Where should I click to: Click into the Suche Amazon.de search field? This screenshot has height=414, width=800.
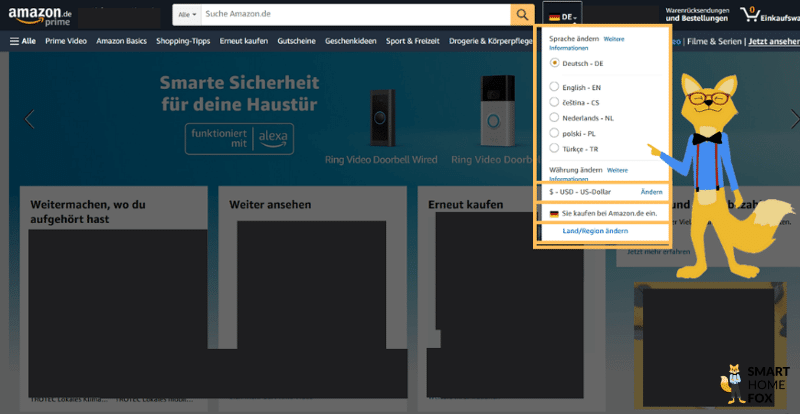pos(356,15)
